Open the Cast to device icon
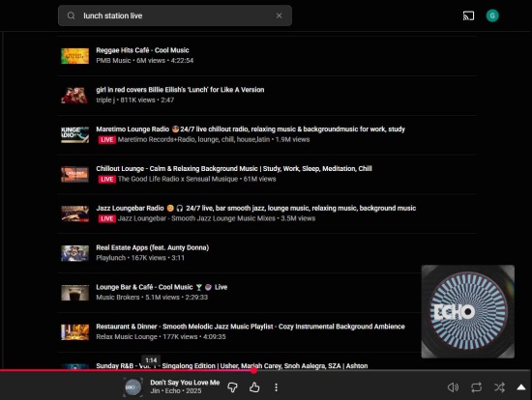 click(468, 15)
